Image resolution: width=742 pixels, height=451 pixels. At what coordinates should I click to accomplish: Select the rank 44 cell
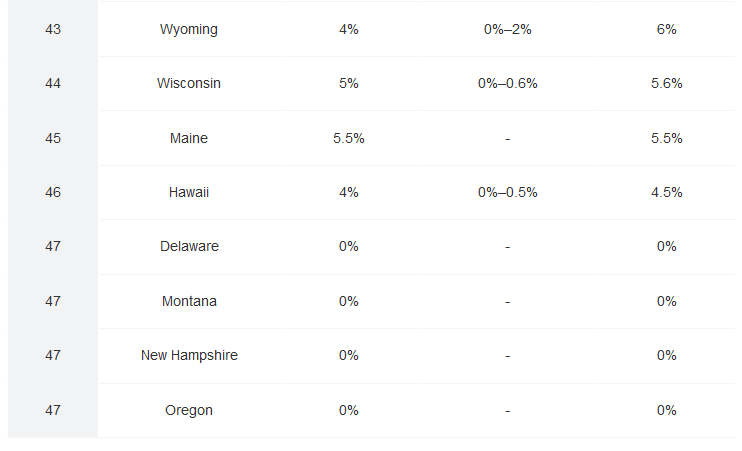53,83
